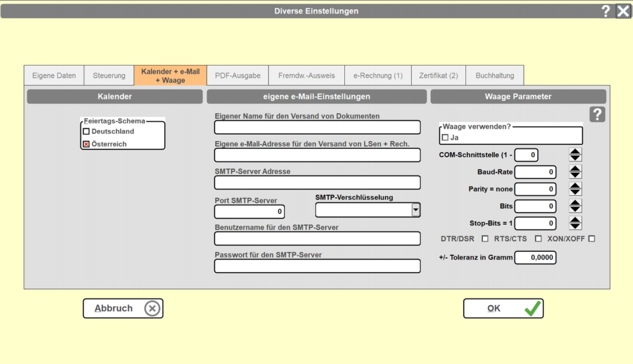Screen dimensions: 633x364
Task: Confirm settings with the OK button
Action: (x=503, y=308)
